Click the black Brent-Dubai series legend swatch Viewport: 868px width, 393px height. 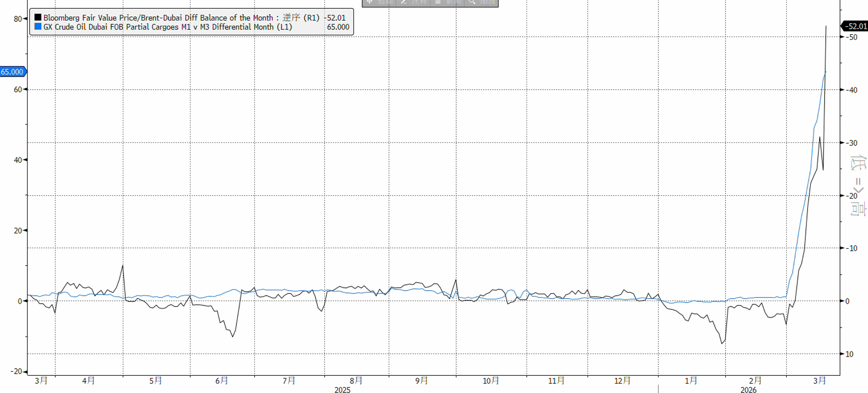38,17
